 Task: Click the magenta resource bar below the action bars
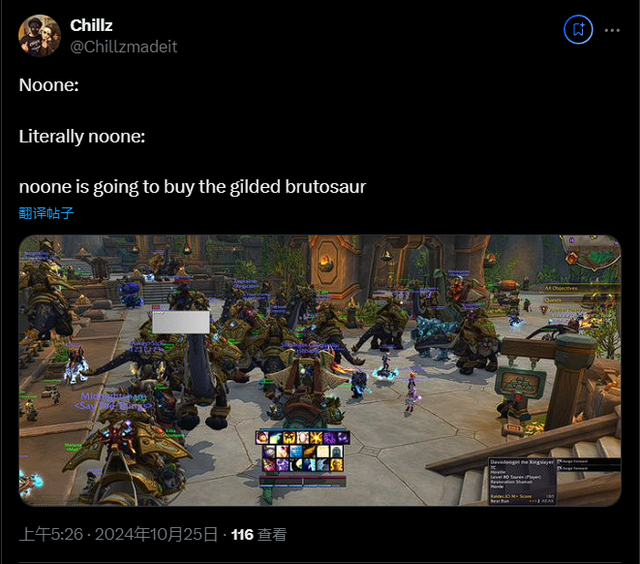tap(303, 477)
